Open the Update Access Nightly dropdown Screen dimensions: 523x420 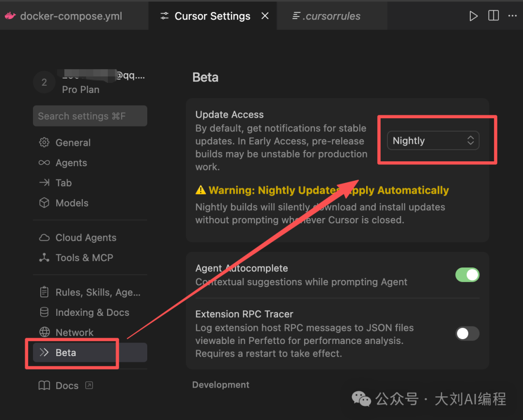433,140
